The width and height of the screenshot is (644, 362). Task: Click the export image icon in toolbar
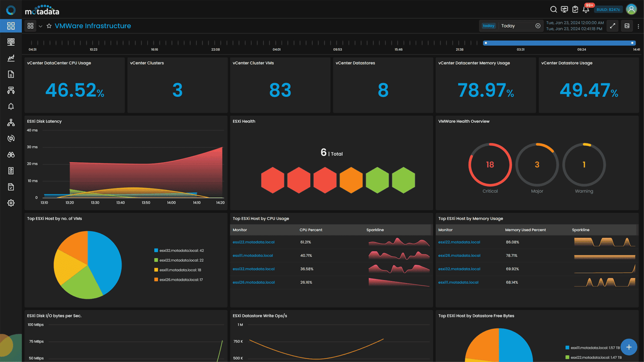click(627, 26)
